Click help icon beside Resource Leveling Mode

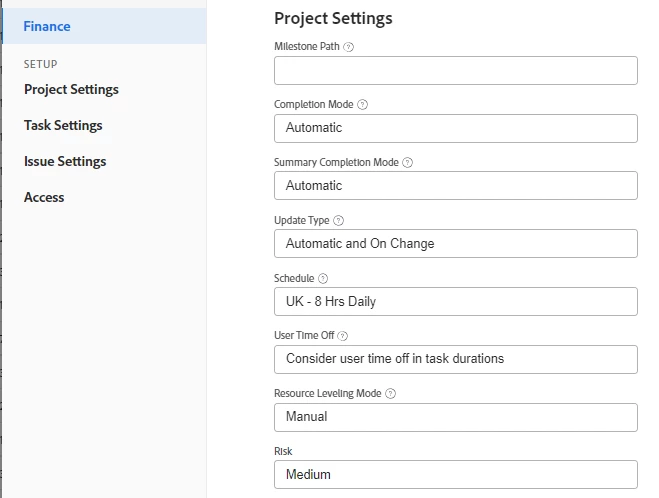[x=391, y=394]
